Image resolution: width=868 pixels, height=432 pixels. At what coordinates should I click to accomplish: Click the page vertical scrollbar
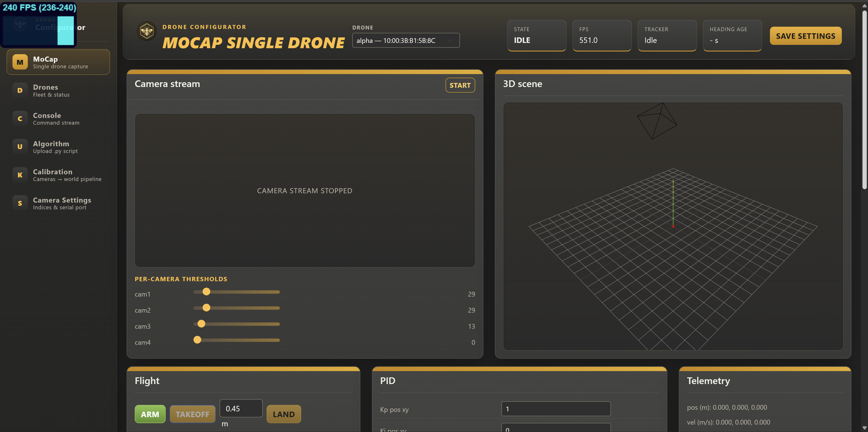coord(865,99)
